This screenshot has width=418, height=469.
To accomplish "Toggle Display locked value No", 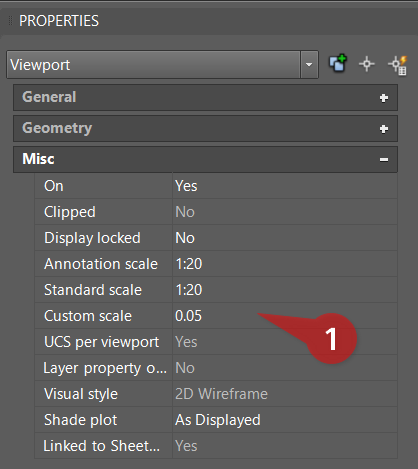I will click(x=285, y=238).
